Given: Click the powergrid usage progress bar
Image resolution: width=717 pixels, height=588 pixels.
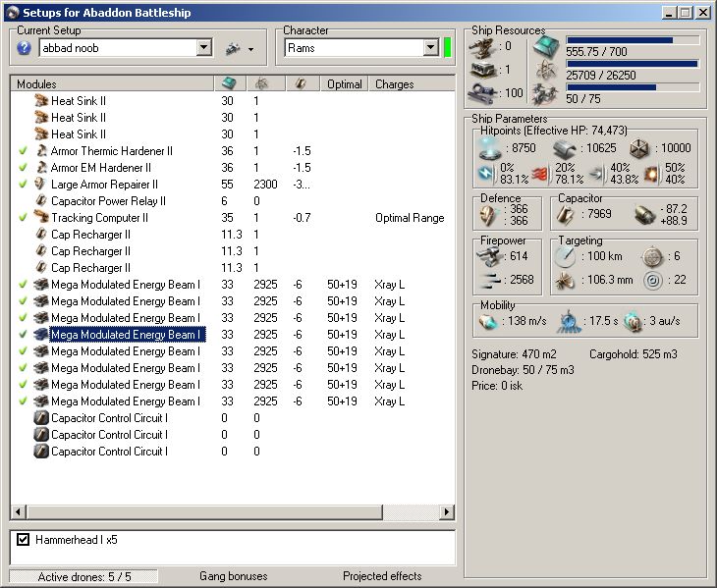Looking at the screenshot, I should pyautogui.click(x=633, y=64).
